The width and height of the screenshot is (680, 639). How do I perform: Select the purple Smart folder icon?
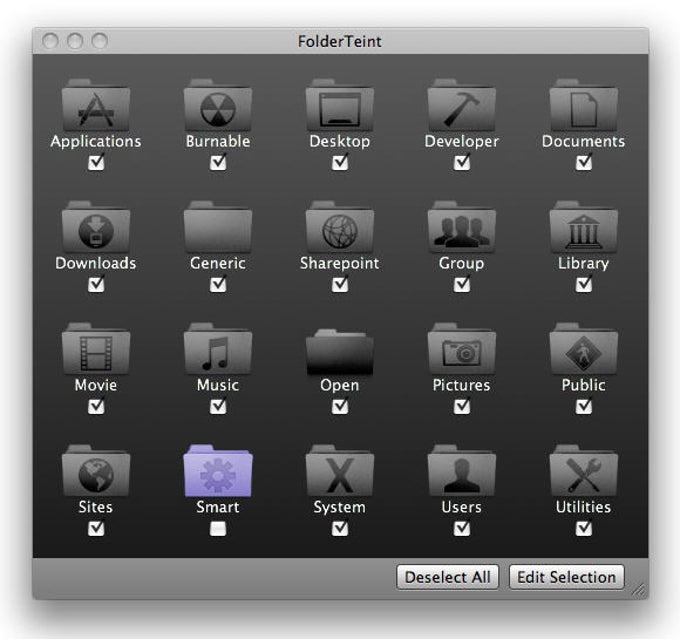(x=218, y=471)
